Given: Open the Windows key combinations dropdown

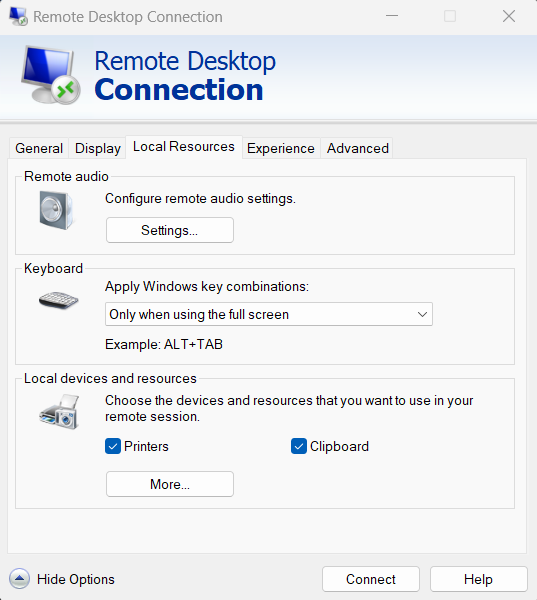Looking at the screenshot, I should 269,314.
